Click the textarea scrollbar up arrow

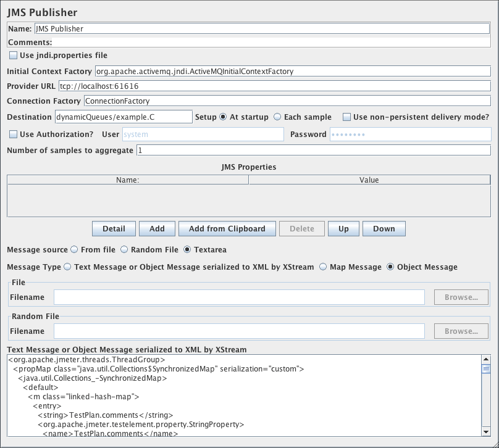486,359
